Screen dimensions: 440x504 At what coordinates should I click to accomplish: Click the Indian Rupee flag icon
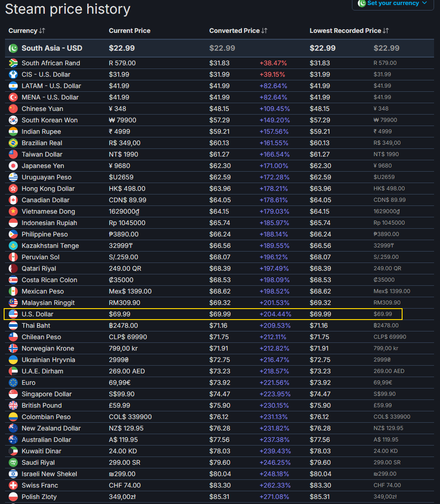(x=13, y=131)
